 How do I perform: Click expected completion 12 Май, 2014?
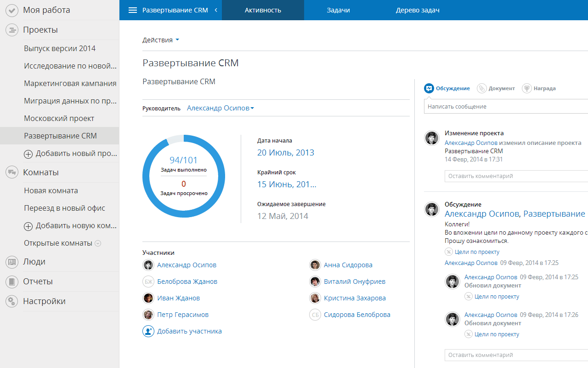click(283, 216)
